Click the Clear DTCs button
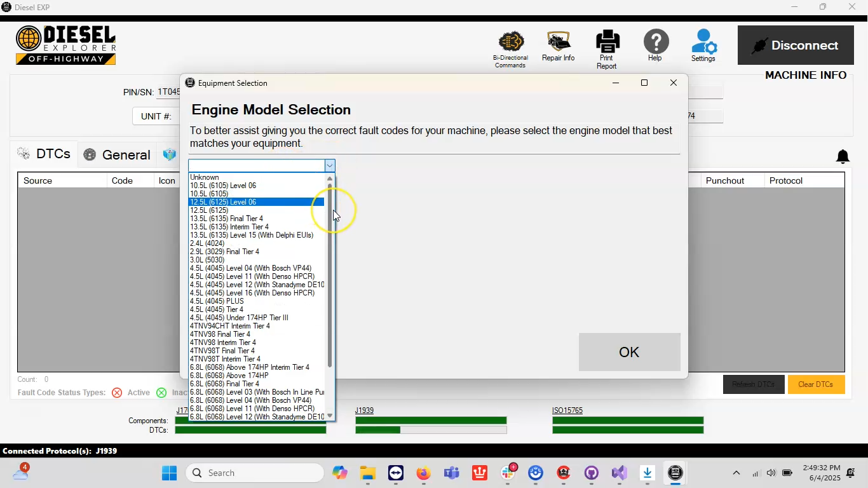The image size is (868, 488). pos(816,384)
